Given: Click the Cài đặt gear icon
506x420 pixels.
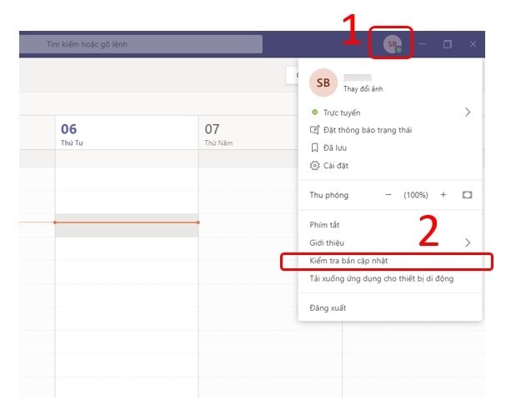Looking at the screenshot, I should (x=314, y=166).
